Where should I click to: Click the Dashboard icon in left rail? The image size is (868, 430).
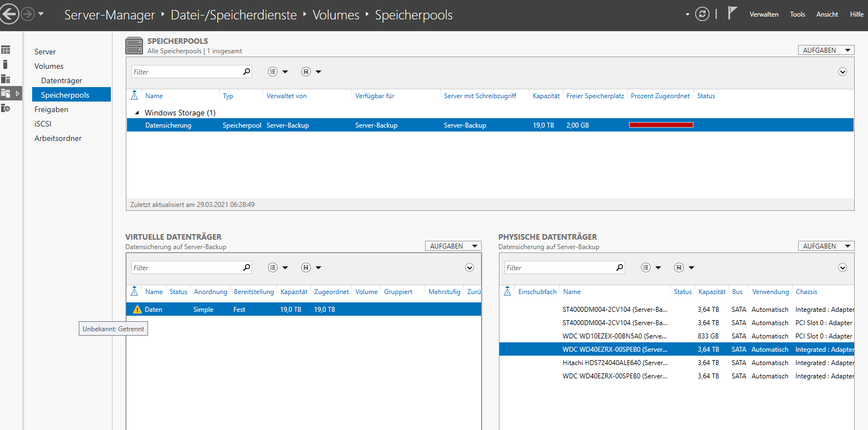(6, 50)
